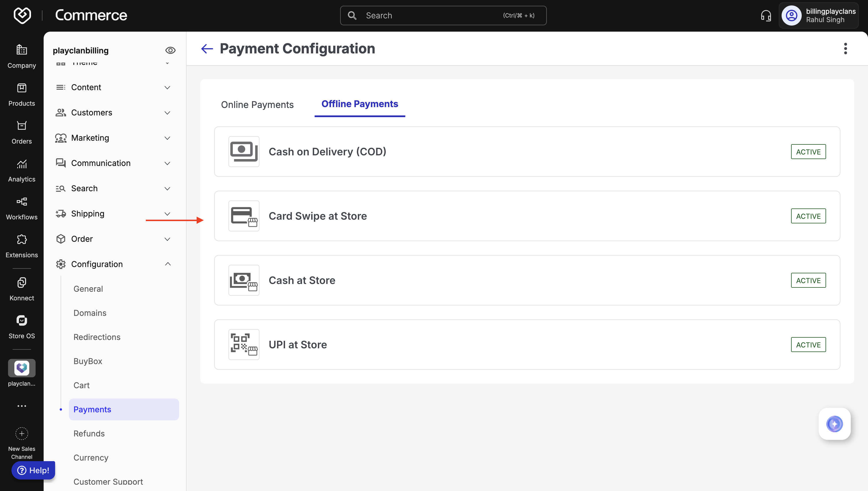
Task: Open Workflows from the left rail
Action: pos(22,208)
